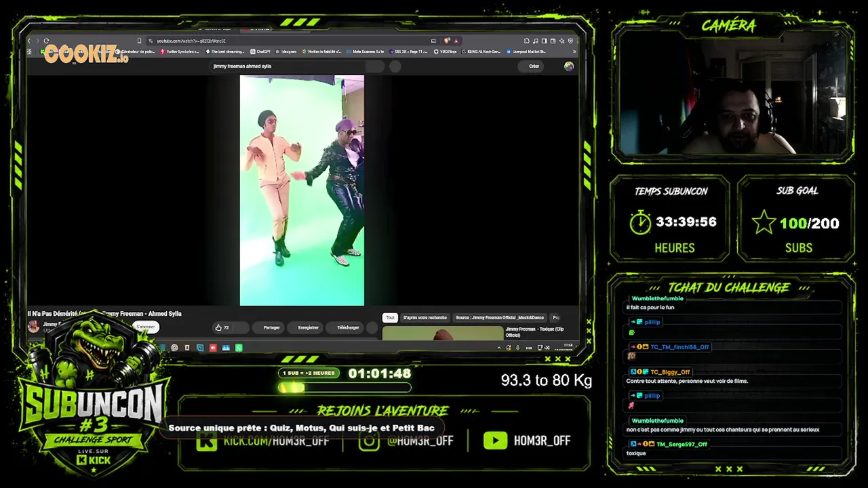Click the S'abonner button
This screenshot has width=868, height=488.
pos(146,327)
